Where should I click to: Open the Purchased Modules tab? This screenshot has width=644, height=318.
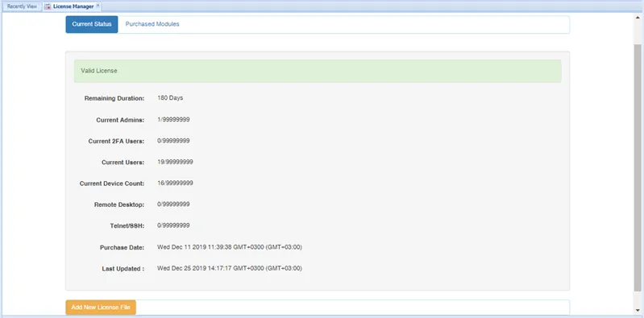152,24
